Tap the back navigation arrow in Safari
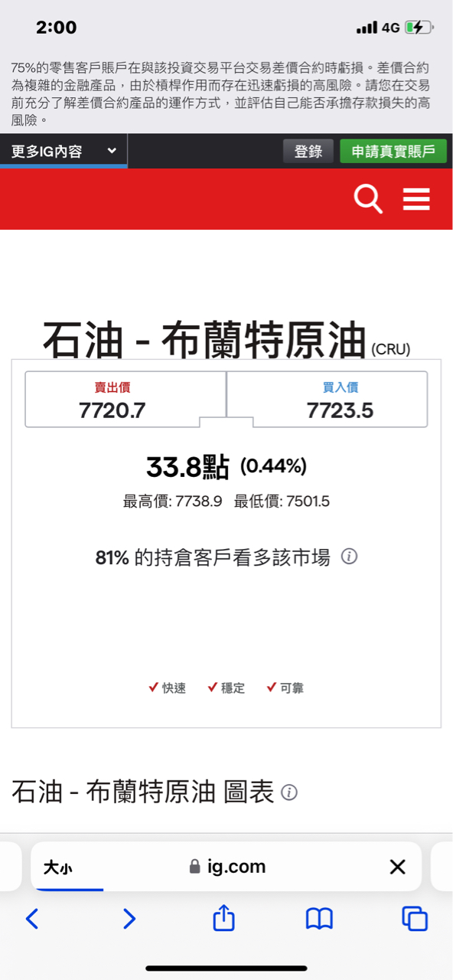453x980 pixels. point(32,917)
